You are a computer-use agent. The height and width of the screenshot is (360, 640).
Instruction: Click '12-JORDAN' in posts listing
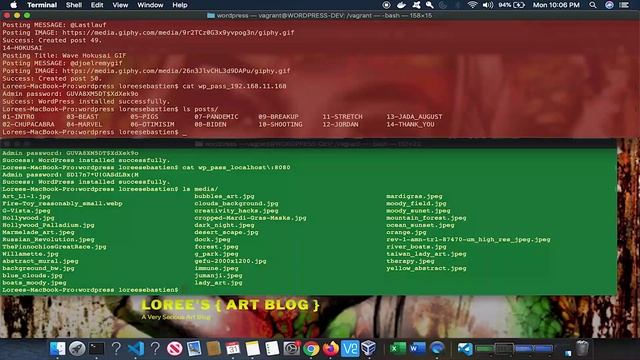pyautogui.click(x=340, y=124)
